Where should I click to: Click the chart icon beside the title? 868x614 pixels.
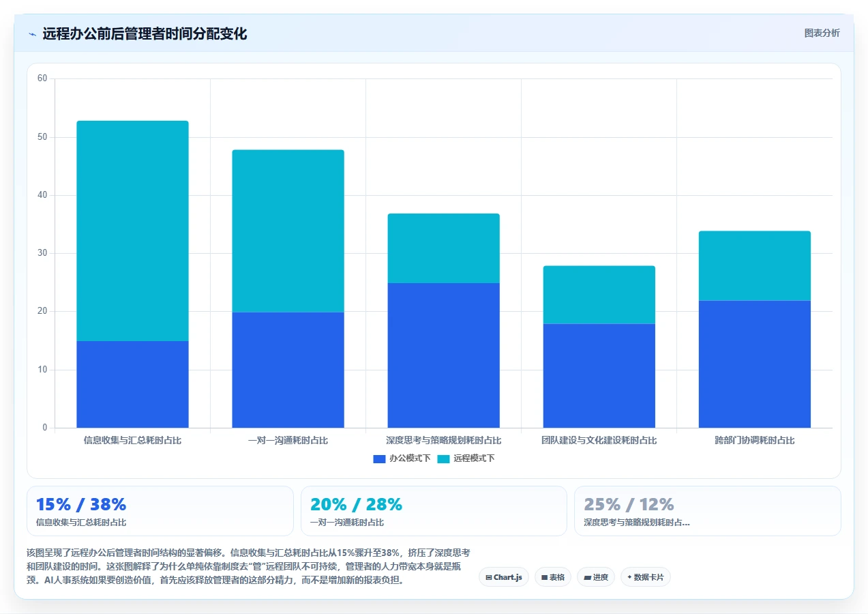32,34
